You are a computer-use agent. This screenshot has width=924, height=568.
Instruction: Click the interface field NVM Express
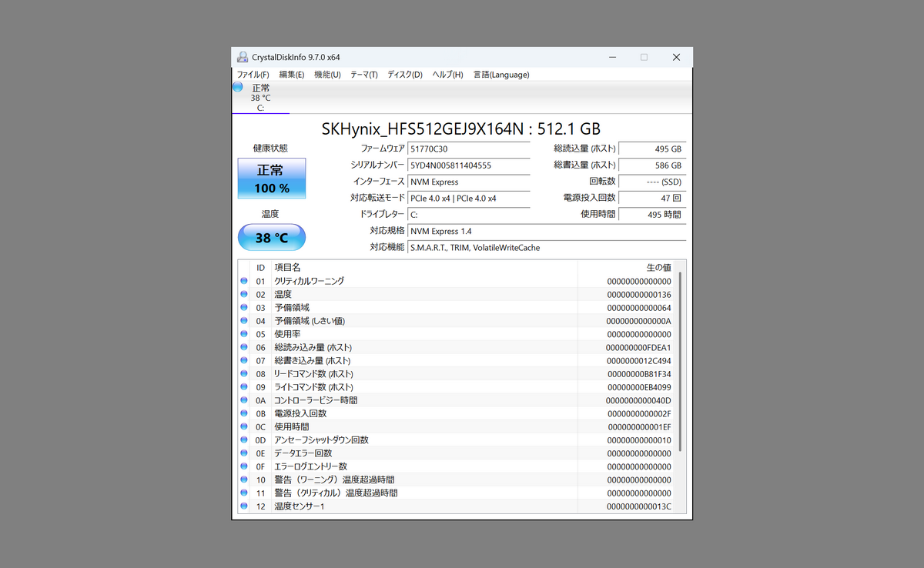click(x=469, y=182)
